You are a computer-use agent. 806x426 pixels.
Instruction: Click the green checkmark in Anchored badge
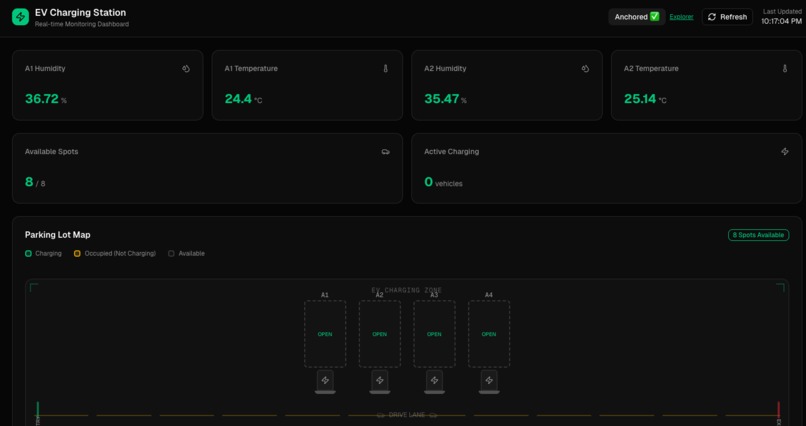point(654,16)
